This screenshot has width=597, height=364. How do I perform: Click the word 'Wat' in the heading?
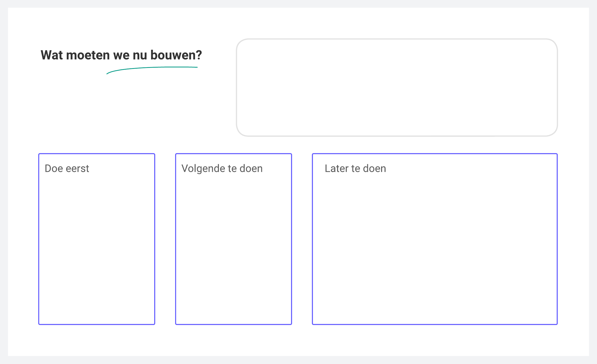coord(52,55)
